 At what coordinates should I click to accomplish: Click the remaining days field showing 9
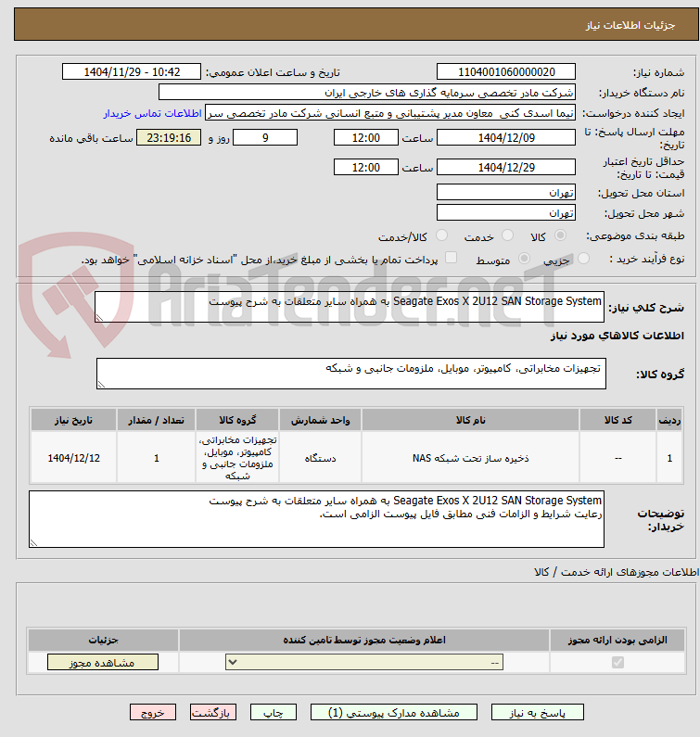tap(265, 138)
